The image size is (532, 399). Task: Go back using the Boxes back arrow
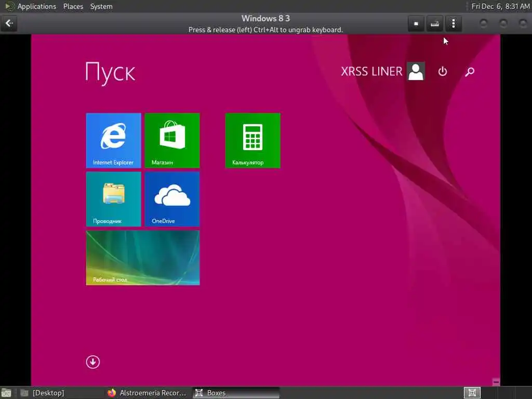click(x=9, y=23)
